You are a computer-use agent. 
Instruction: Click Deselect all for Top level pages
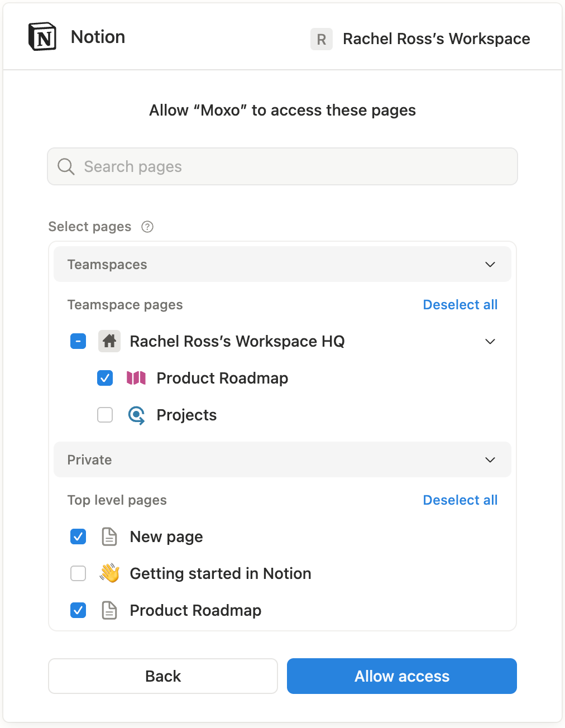pyautogui.click(x=460, y=500)
